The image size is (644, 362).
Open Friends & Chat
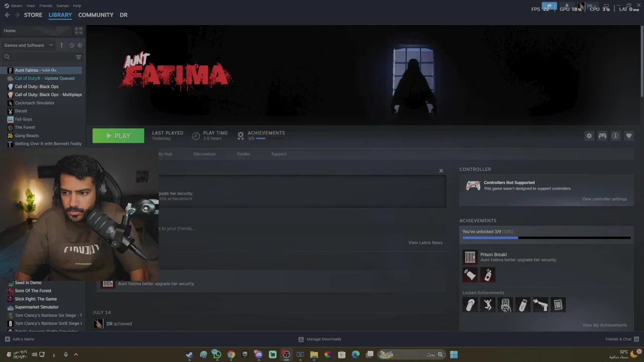(622, 339)
